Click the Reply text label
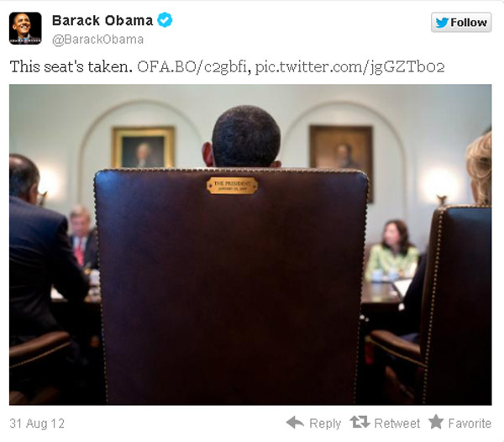504x442 pixels. (x=325, y=424)
